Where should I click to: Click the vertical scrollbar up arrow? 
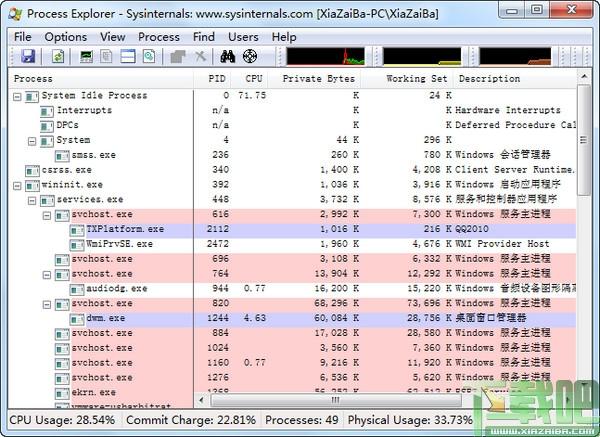[584, 77]
